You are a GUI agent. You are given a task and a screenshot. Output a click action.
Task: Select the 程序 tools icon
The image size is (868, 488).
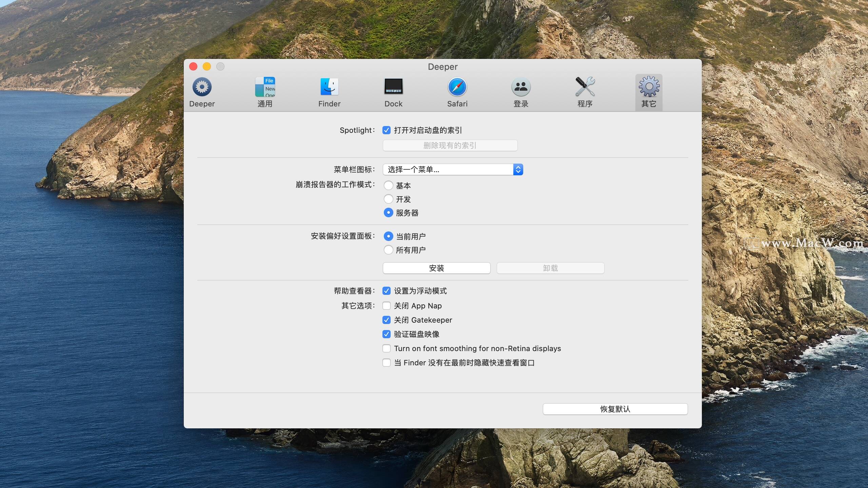pos(585,87)
